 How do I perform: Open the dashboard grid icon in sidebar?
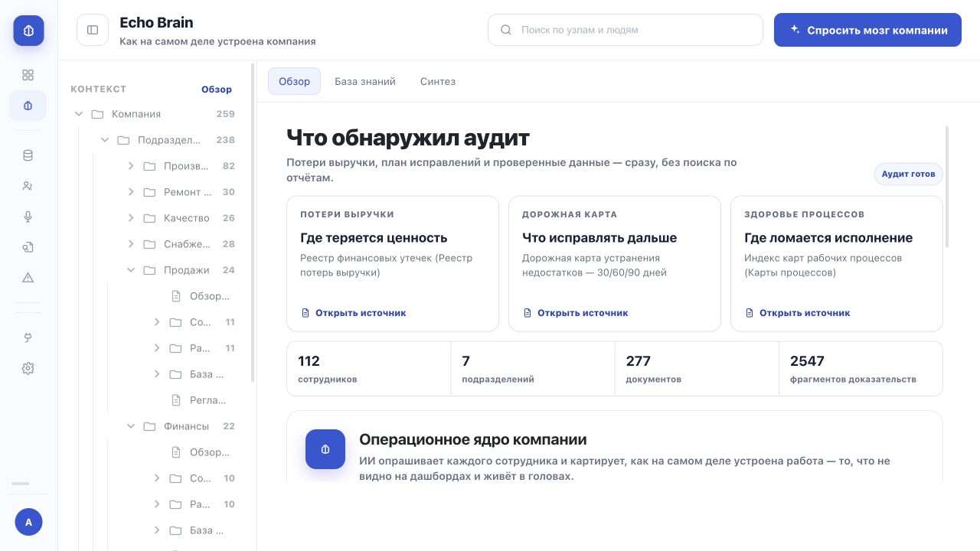(28, 75)
